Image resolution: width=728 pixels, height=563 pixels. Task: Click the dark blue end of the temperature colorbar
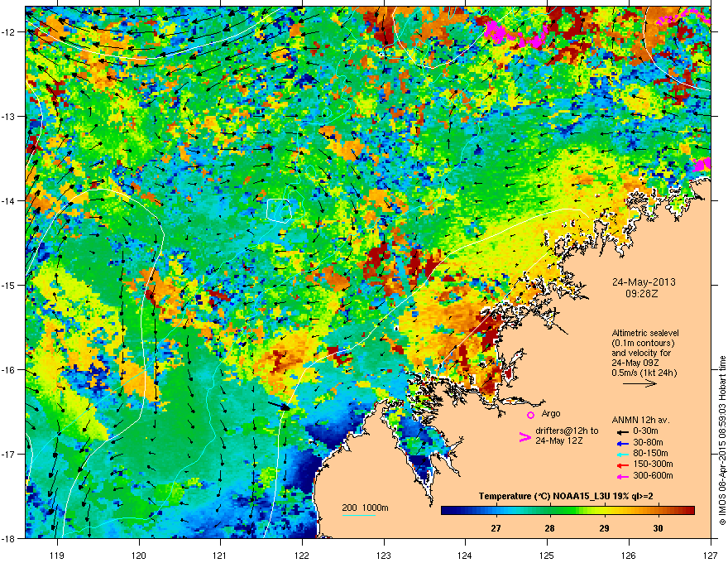446,511
